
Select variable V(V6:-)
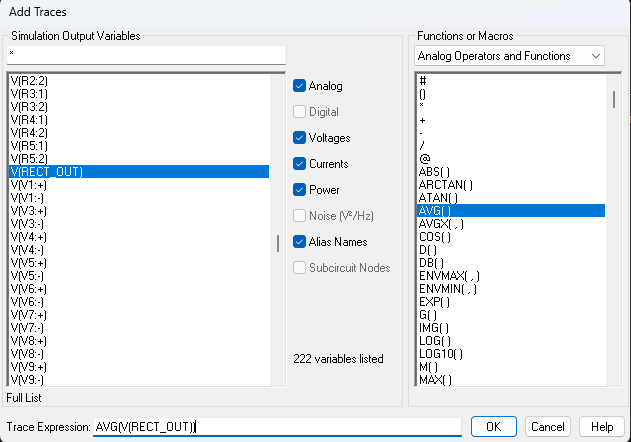(x=139, y=302)
